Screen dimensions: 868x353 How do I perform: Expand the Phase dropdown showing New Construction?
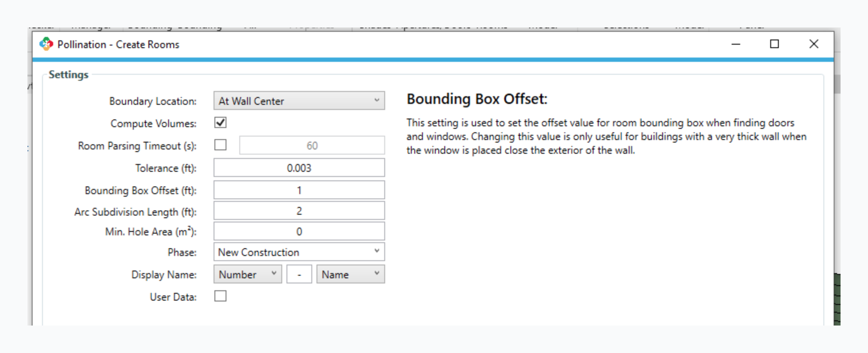pyautogui.click(x=299, y=252)
